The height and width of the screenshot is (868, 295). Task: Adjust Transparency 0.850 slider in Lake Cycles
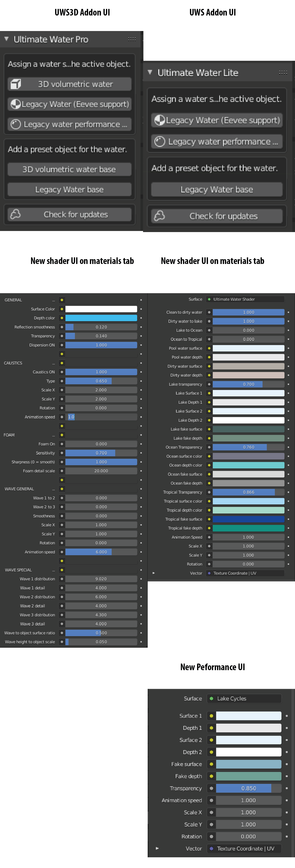pyautogui.click(x=249, y=788)
